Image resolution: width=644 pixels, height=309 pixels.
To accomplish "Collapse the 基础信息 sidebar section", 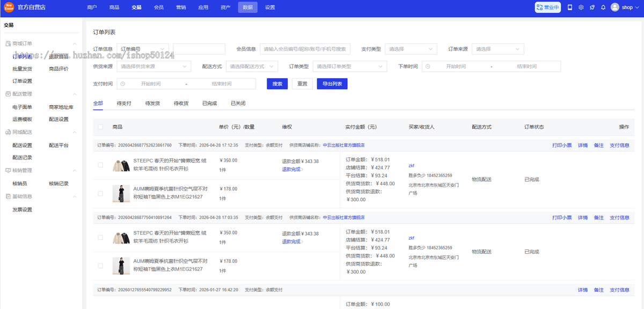I will 75,196.
